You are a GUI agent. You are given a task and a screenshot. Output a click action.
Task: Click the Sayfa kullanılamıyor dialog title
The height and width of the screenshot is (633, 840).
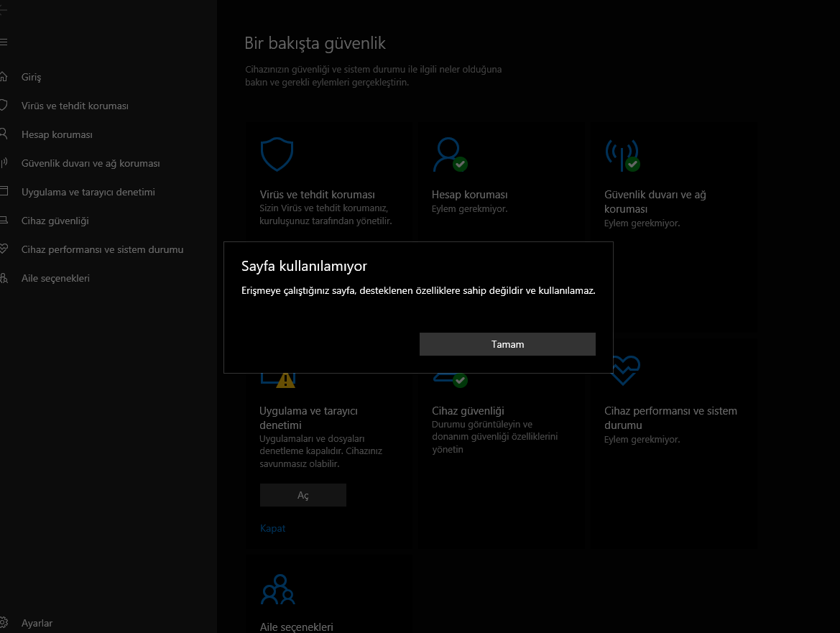(x=304, y=266)
